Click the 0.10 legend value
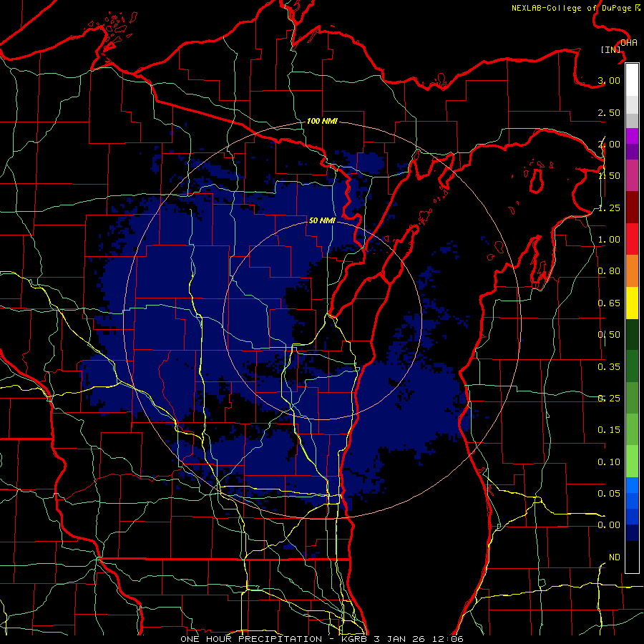Screen dimensions: 644x644 pyautogui.click(x=609, y=462)
